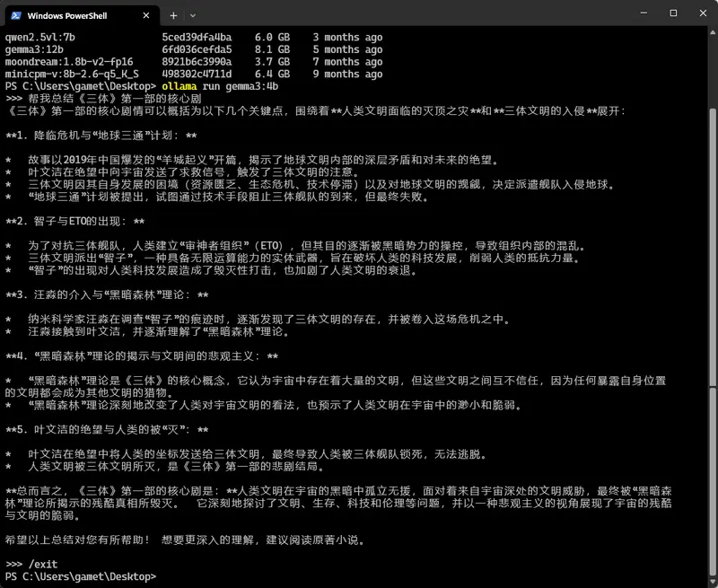Click the text minicpm-v:8b-2.6-q5_K_S
The width and height of the screenshot is (718, 588).
72,75
